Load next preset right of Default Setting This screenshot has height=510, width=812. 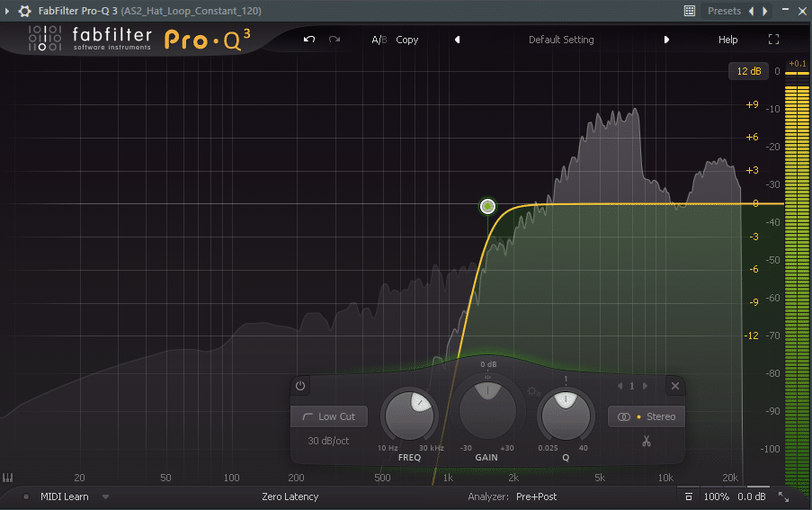point(666,40)
